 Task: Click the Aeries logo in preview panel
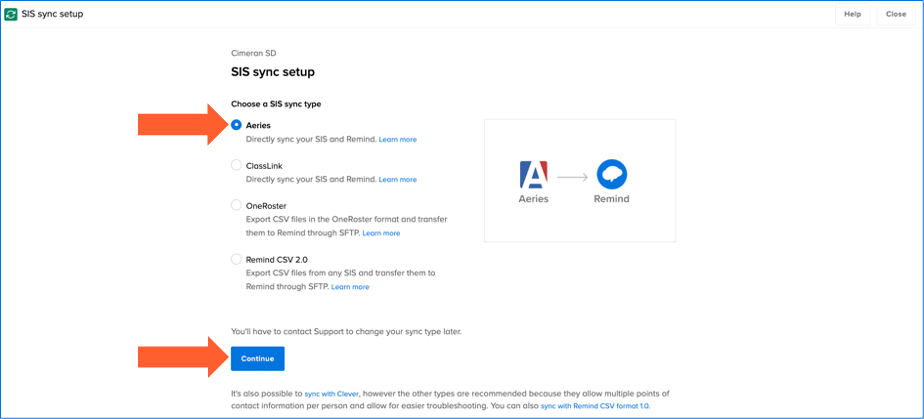click(534, 175)
